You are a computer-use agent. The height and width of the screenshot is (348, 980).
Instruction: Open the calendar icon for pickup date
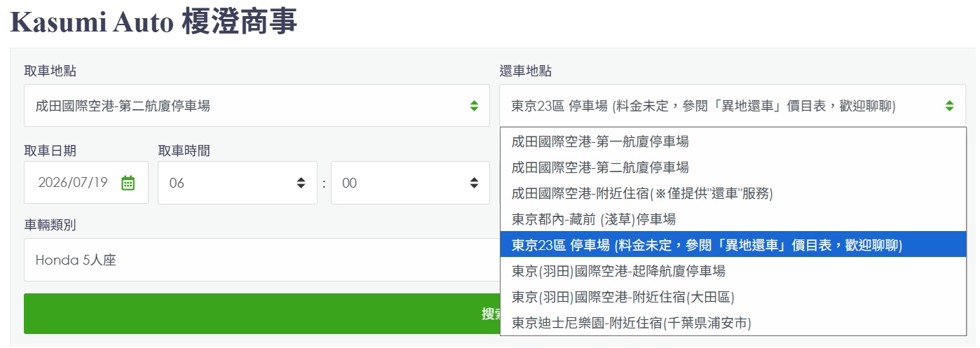pos(128,183)
